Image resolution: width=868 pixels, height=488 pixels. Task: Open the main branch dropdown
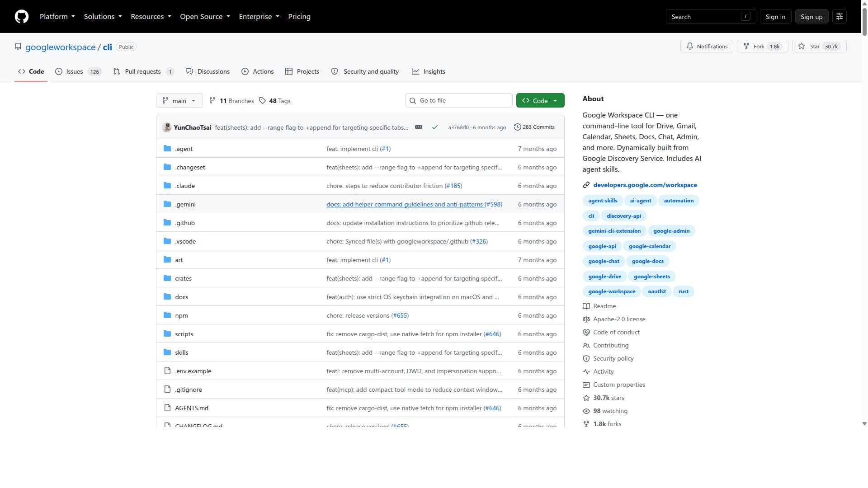[179, 101]
